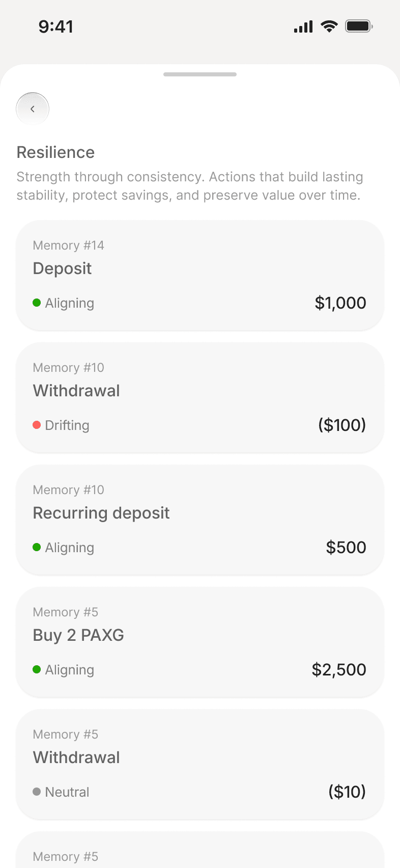Click the green dot on Buy 2 PAXG
Image resolution: width=400 pixels, height=868 pixels.
pyautogui.click(x=37, y=669)
